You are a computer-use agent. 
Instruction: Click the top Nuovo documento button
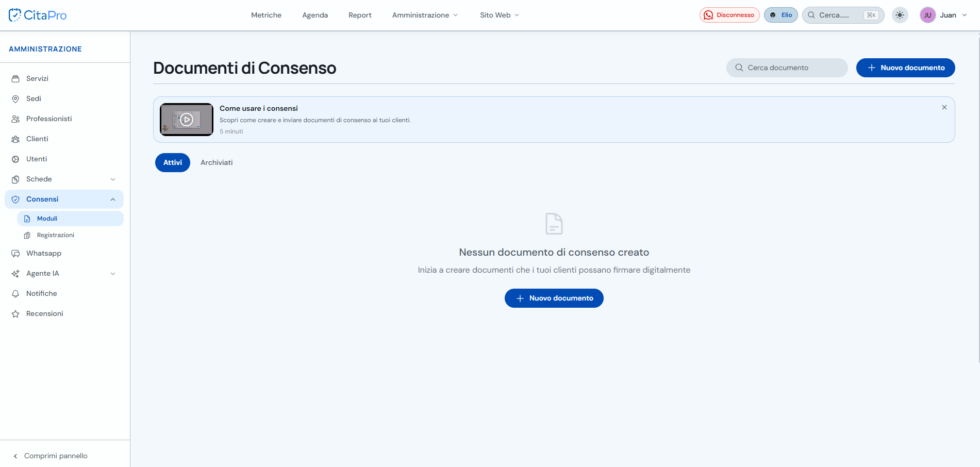[x=905, y=68]
